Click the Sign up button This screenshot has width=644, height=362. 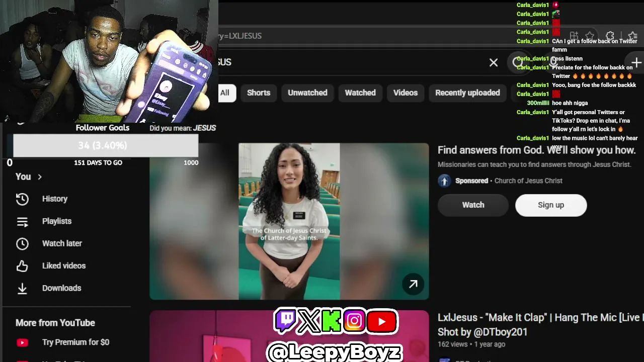pos(551,205)
